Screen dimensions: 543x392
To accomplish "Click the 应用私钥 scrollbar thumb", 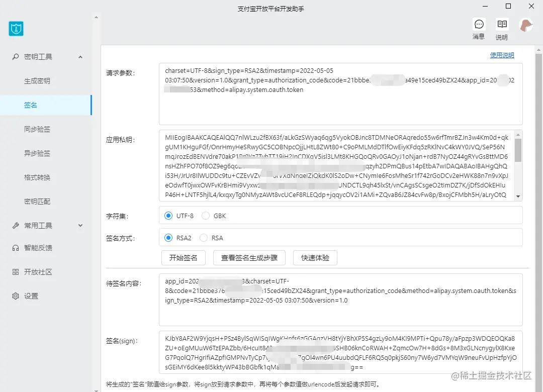I will tap(518, 150).
